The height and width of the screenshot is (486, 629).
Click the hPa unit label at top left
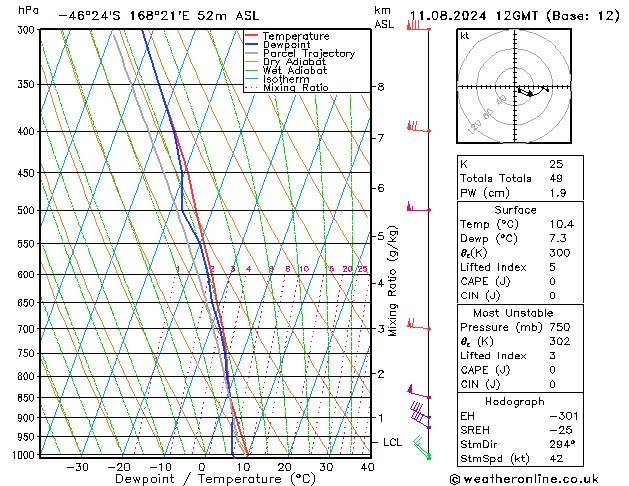click(28, 10)
